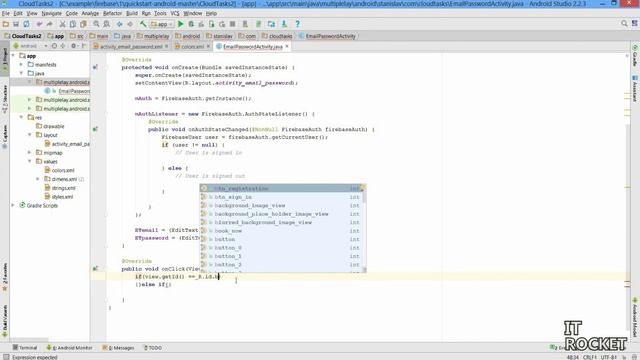Click the CloudTasks2 breadcrumb
640x360 pixels.
23,36
